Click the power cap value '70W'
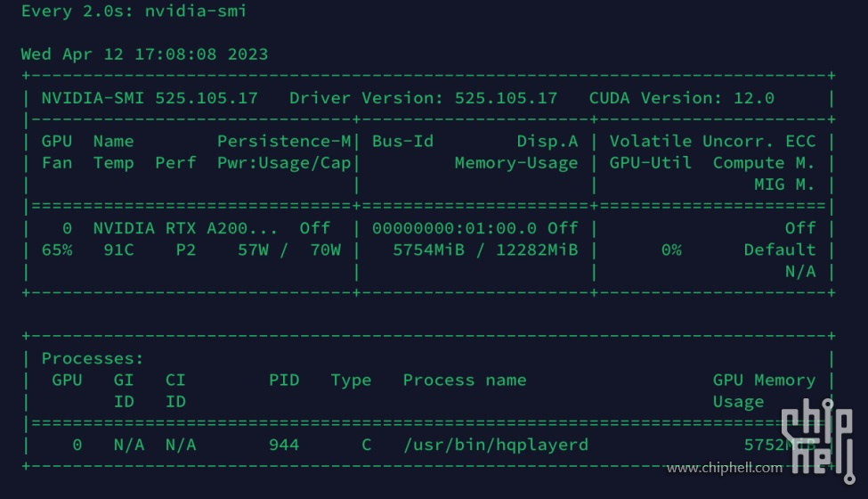 point(326,250)
